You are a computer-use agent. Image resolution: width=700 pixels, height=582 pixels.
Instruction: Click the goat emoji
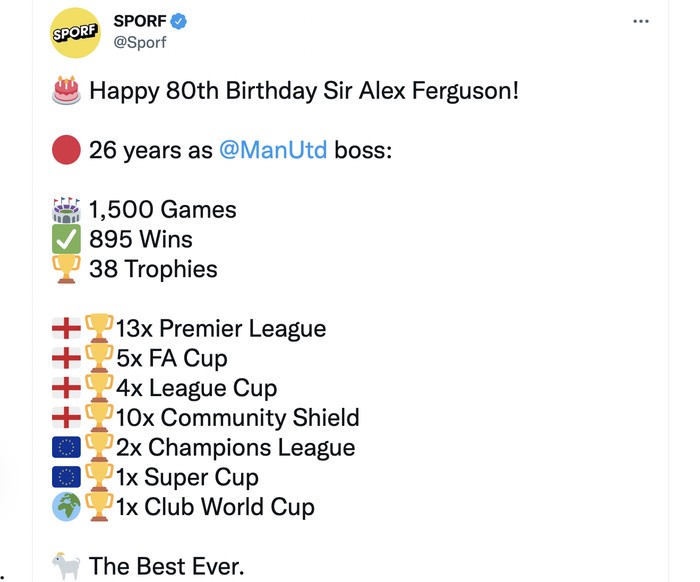66,566
